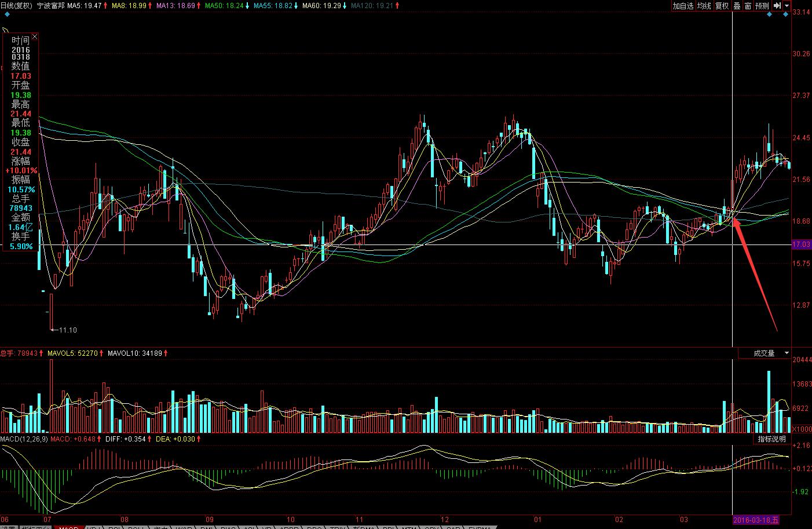
Task: Click the right blue diamond marker
Action: point(785,14)
